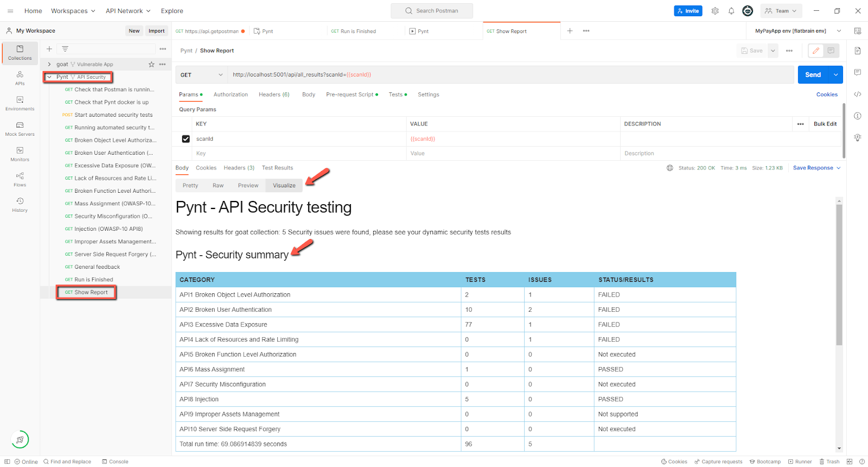Image resolution: width=868 pixels, height=467 pixels.
Task: Click the Explore menu item
Action: pyautogui.click(x=172, y=11)
